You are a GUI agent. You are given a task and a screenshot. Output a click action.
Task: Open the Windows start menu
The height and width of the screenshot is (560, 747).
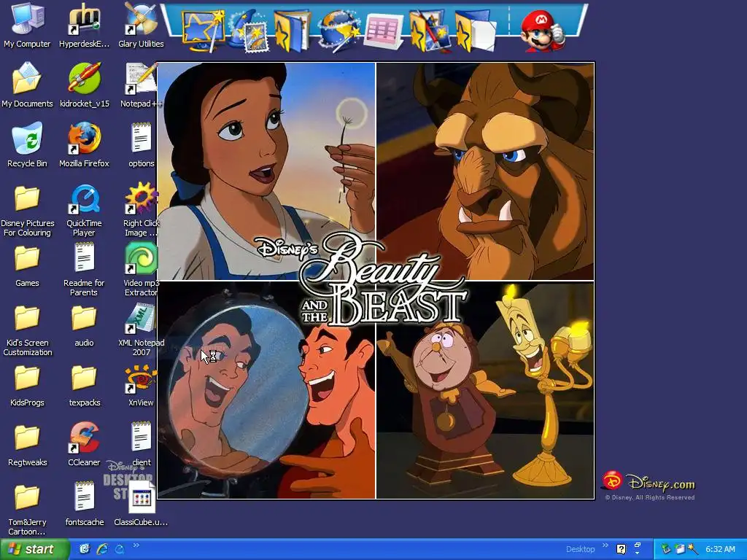pyautogui.click(x=35, y=549)
